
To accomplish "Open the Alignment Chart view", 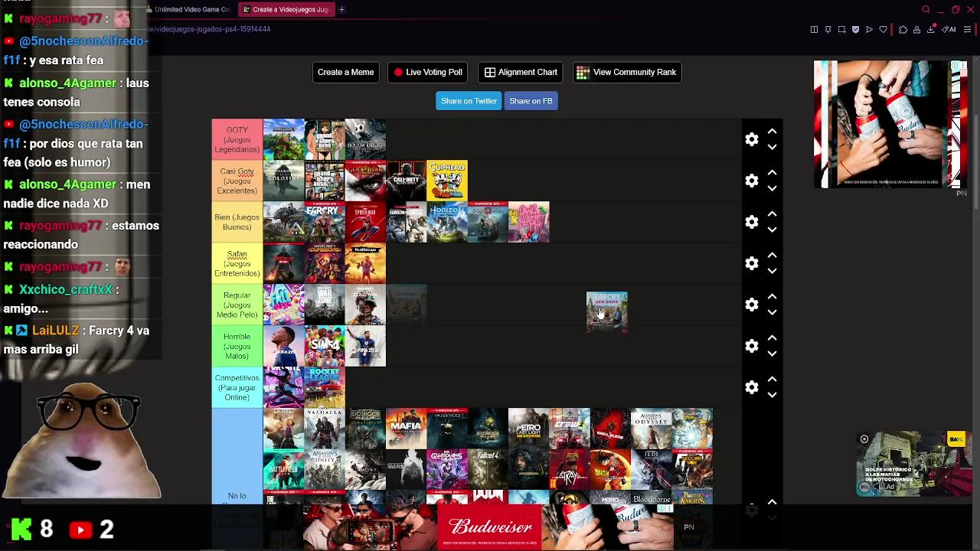I will pyautogui.click(x=521, y=72).
